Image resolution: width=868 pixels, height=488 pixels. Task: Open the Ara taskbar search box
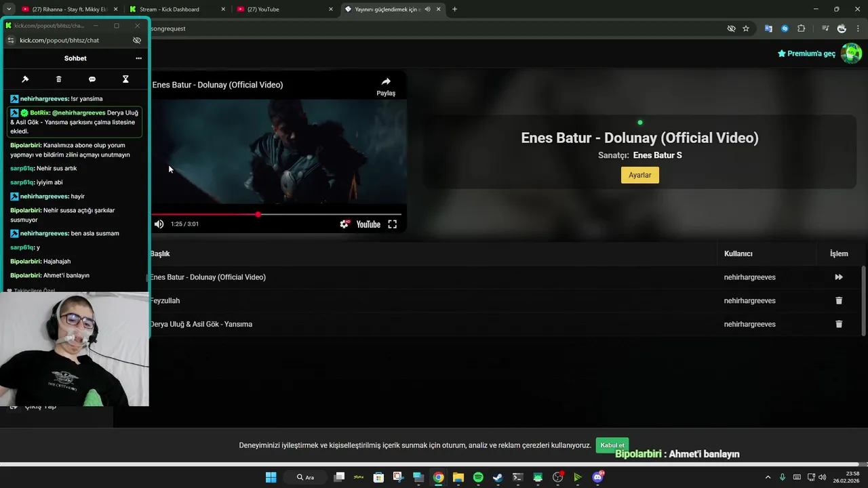click(306, 477)
